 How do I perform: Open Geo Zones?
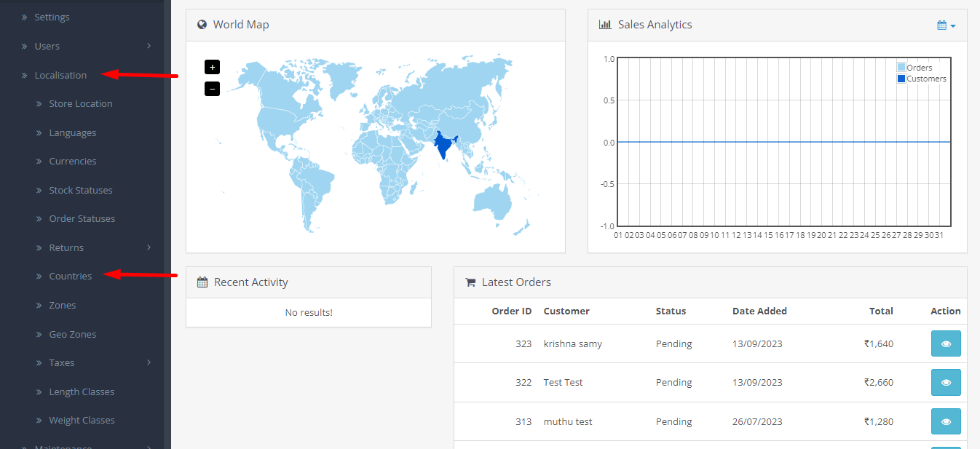[73, 334]
